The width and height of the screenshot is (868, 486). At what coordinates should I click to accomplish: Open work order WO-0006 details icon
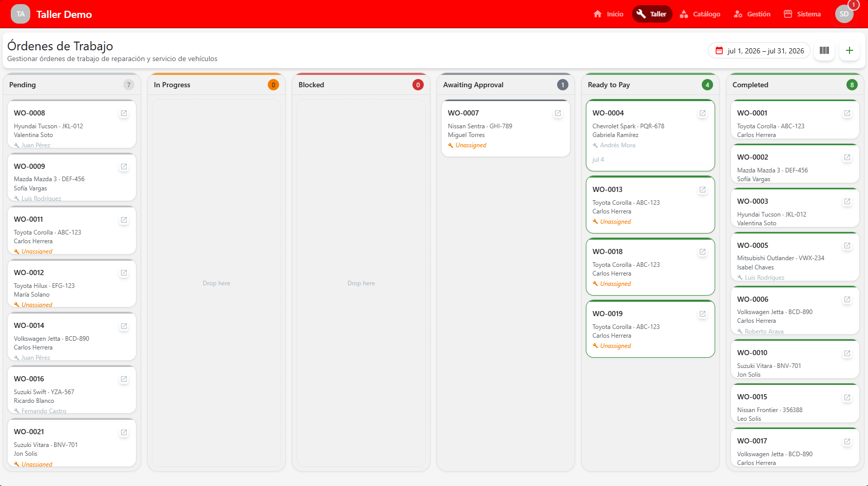click(x=847, y=300)
